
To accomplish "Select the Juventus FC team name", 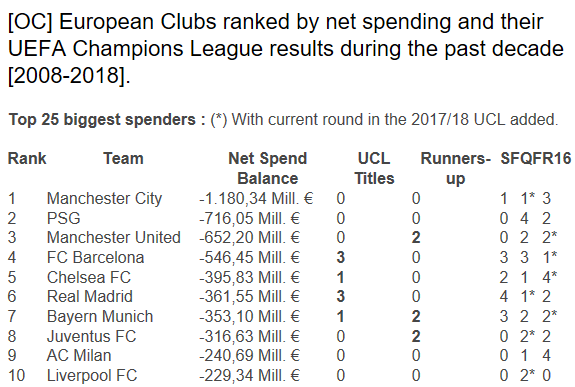I will [x=91, y=336].
